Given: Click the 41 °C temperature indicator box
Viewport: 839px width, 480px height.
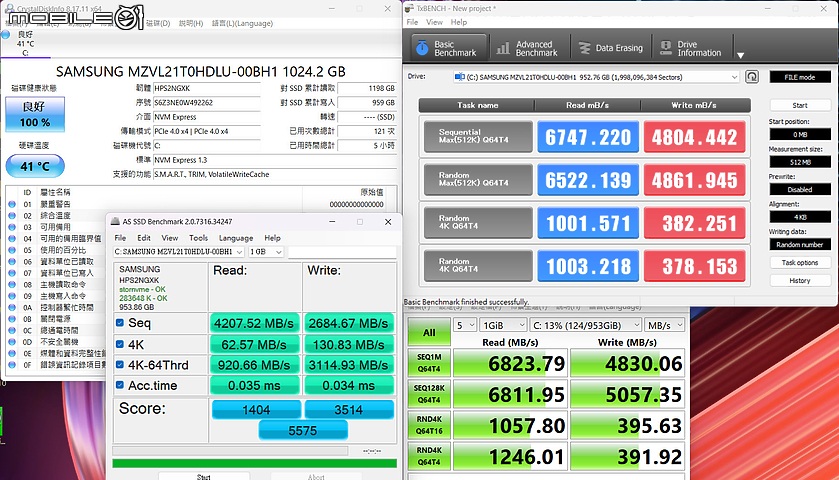Looking at the screenshot, I should click(x=35, y=166).
